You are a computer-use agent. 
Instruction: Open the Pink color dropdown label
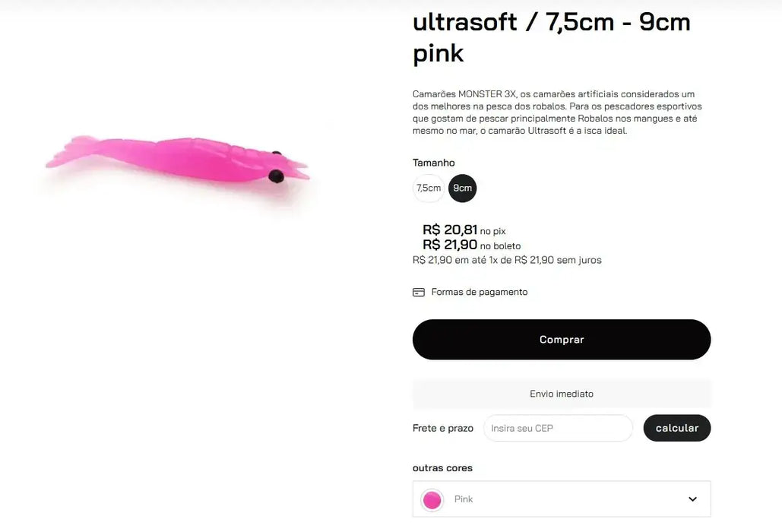coord(464,499)
